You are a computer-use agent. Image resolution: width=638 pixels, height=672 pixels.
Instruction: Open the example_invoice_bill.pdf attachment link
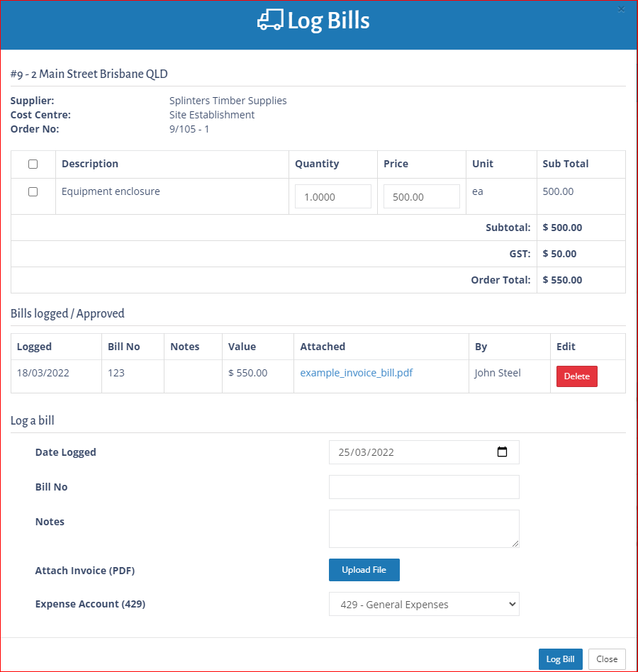click(x=356, y=373)
